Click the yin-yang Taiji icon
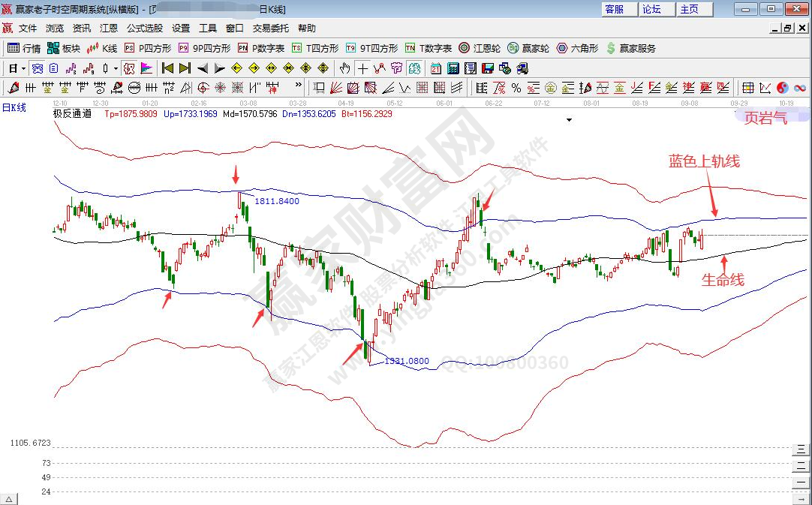 tap(783, 88)
